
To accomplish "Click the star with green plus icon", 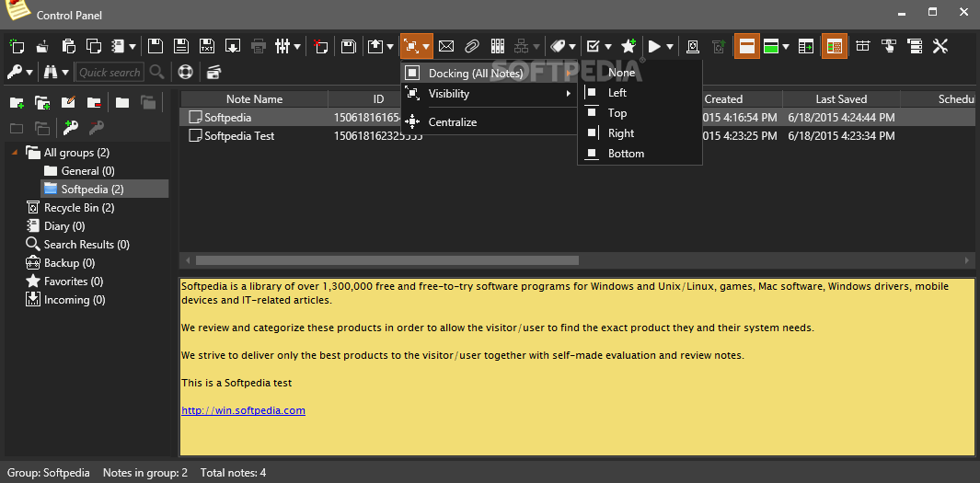I will point(628,46).
